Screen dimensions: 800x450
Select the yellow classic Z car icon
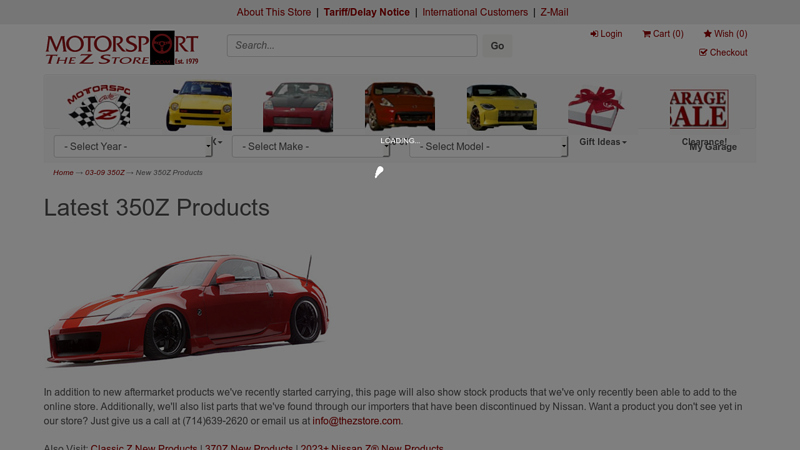pyautogui.click(x=199, y=106)
